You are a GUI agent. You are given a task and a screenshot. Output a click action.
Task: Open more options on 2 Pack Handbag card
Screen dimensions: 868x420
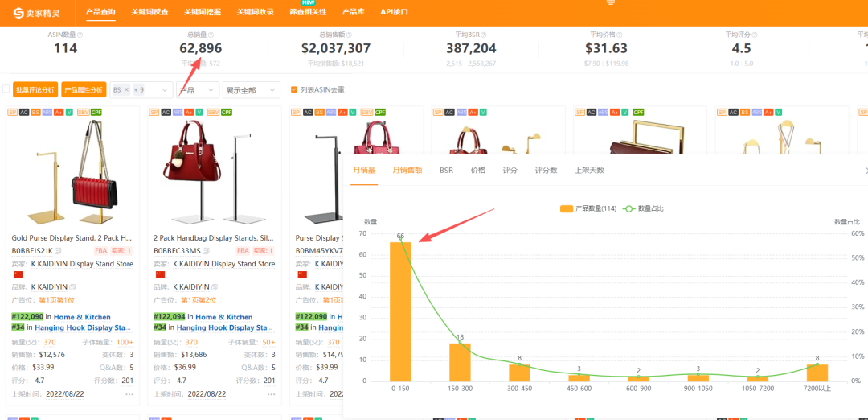(x=272, y=394)
